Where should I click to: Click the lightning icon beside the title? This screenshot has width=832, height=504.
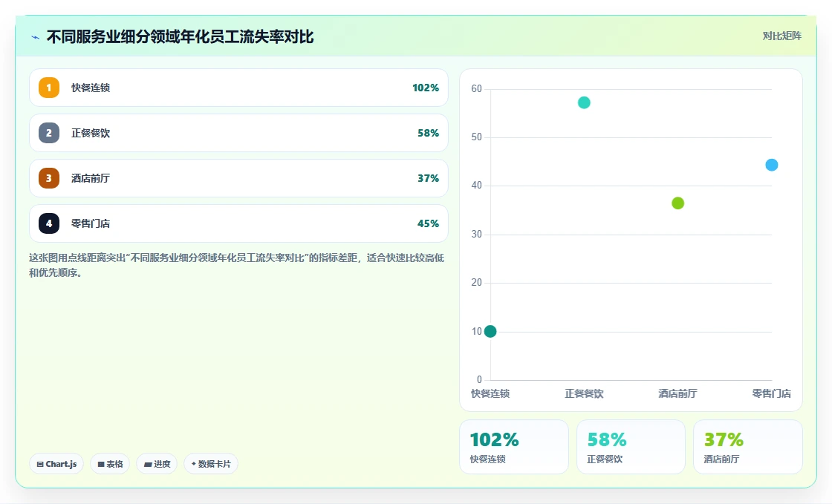(36, 37)
